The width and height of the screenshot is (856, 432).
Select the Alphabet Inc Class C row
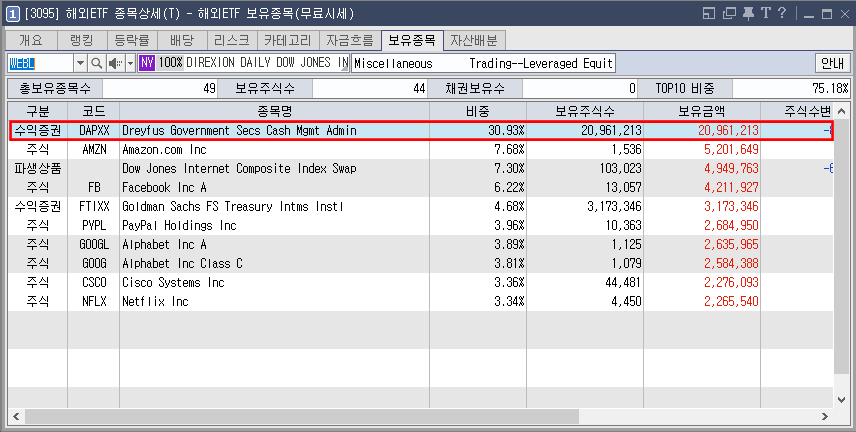click(421, 263)
